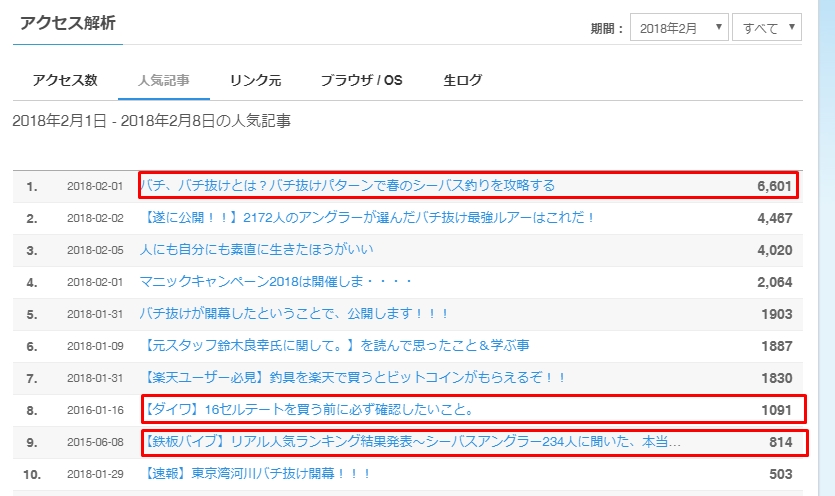Open article 【遂に公開!!】2172人のアングラーが選んだバチ抜け最強ルアー
Screen dimensions: 835x496
[367, 217]
